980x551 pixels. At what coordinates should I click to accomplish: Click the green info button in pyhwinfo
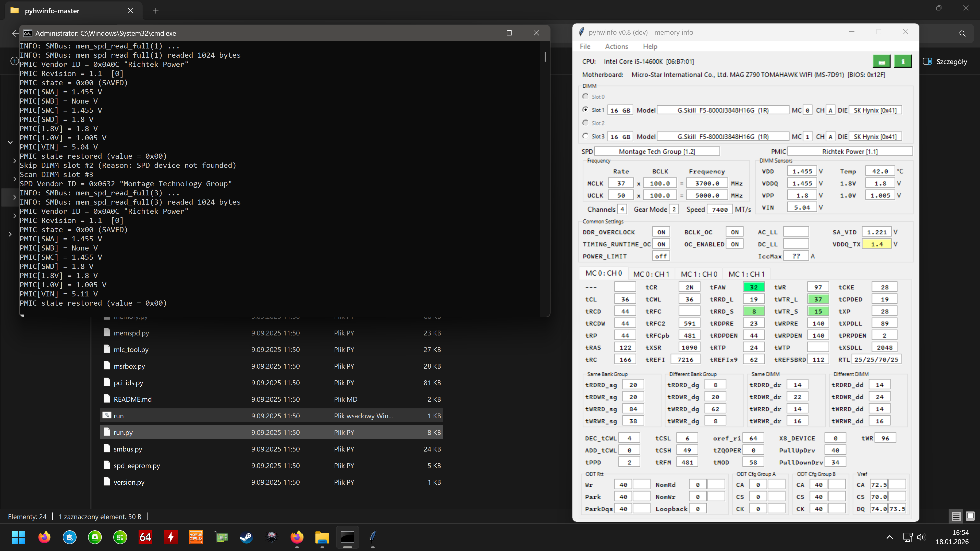point(903,61)
